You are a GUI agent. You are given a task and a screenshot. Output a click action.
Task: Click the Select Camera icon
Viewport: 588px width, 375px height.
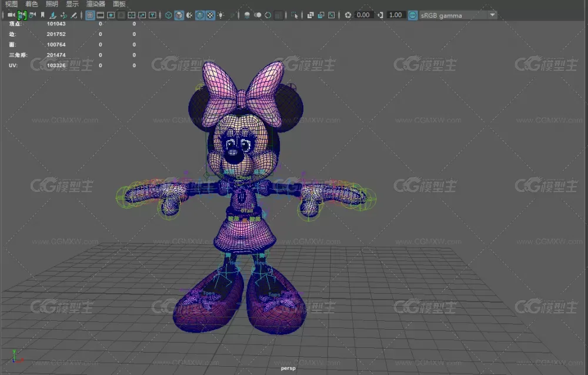pyautogui.click(x=11, y=15)
